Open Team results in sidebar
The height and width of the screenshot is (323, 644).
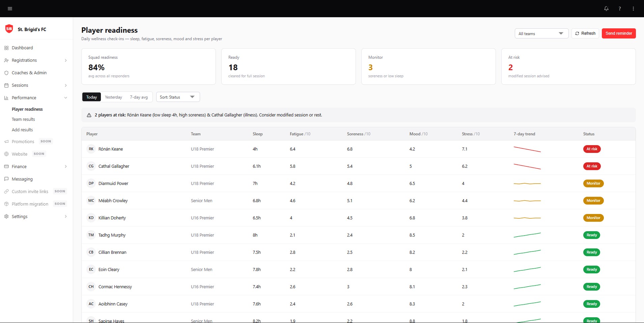[23, 119]
